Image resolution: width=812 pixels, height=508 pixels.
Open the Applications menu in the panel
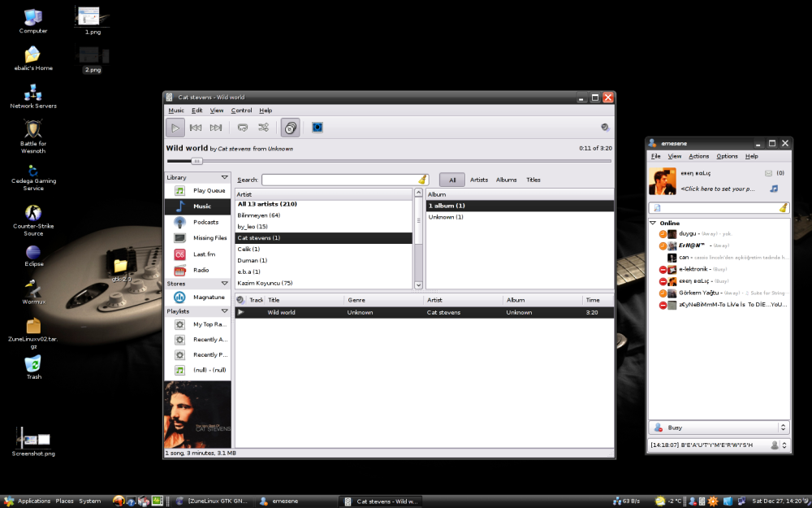tap(28, 501)
